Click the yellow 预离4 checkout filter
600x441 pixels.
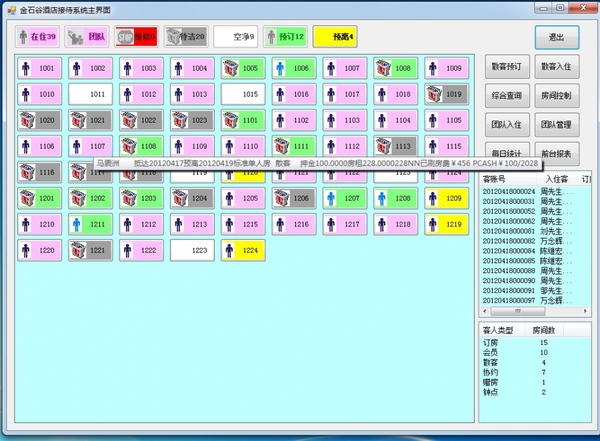point(336,37)
